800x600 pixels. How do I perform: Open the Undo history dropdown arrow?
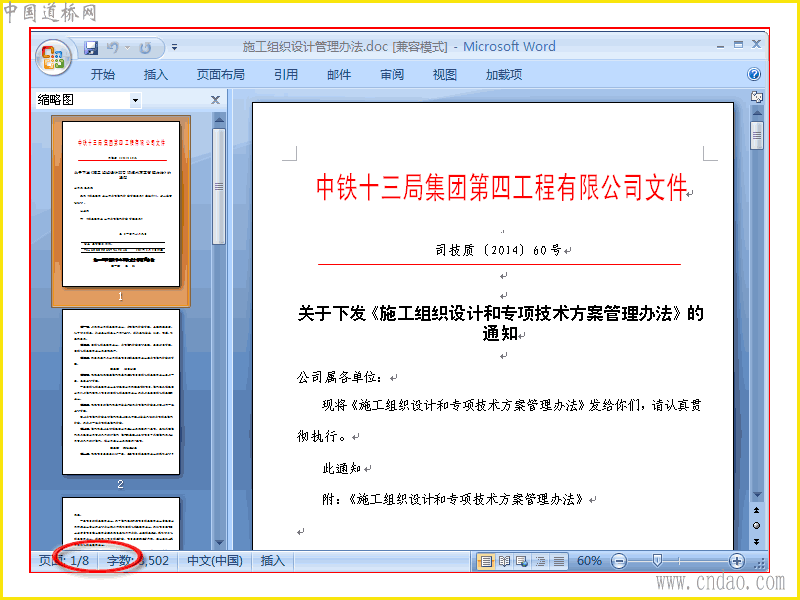coord(128,47)
